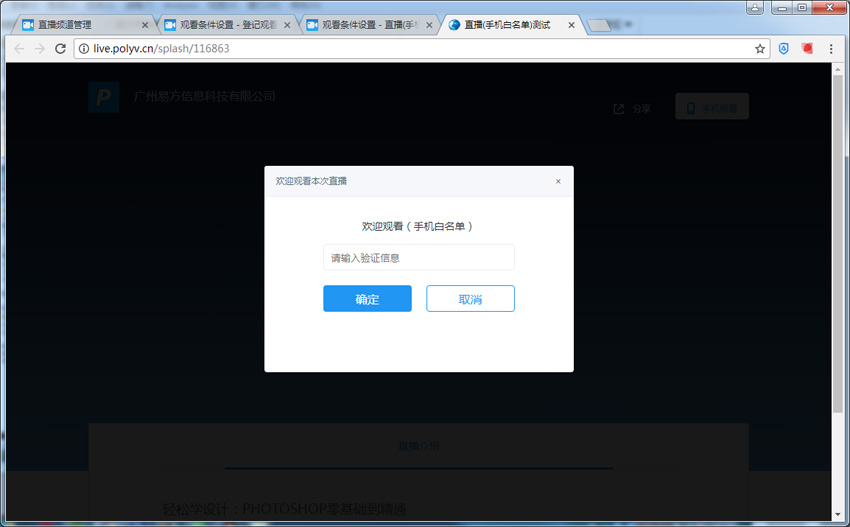850x527 pixels.
Task: Click the site info icon before the URL
Action: [x=84, y=48]
